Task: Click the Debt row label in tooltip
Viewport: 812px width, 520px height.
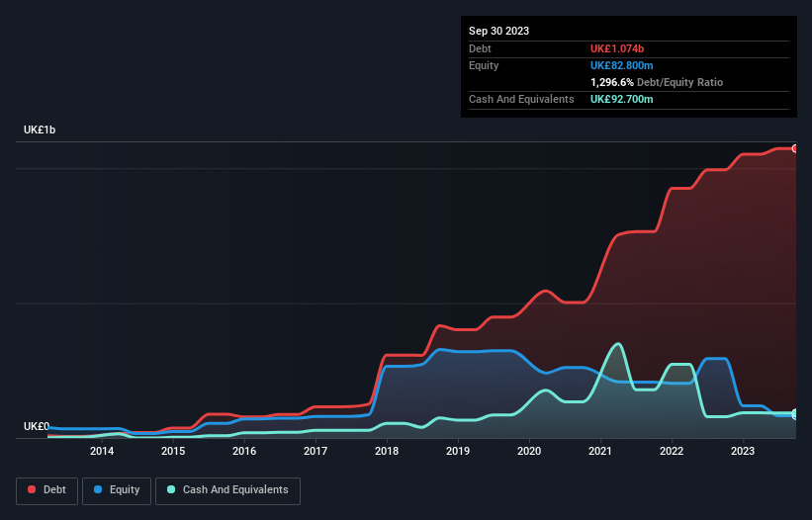Action: 480,48
